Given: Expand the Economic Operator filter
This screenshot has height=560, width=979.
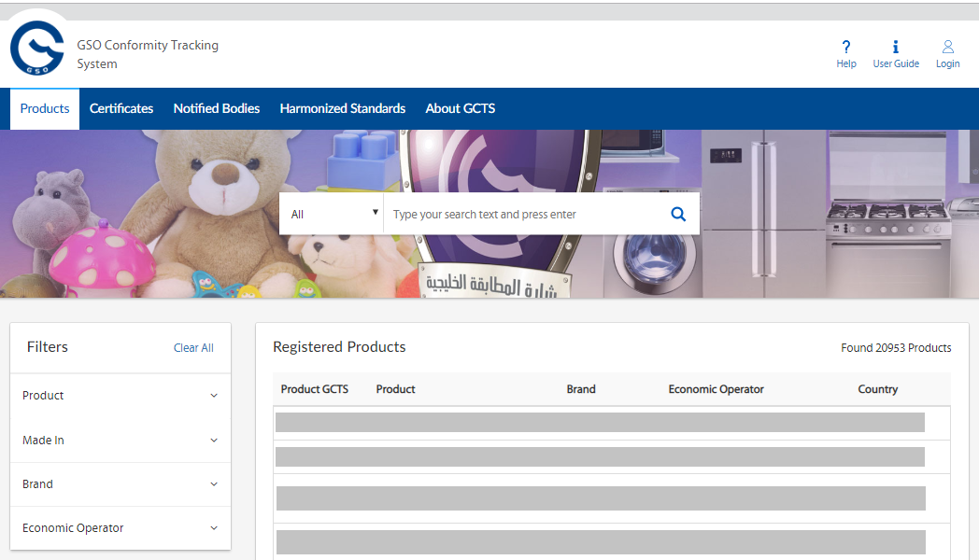Looking at the screenshot, I should 121,528.
